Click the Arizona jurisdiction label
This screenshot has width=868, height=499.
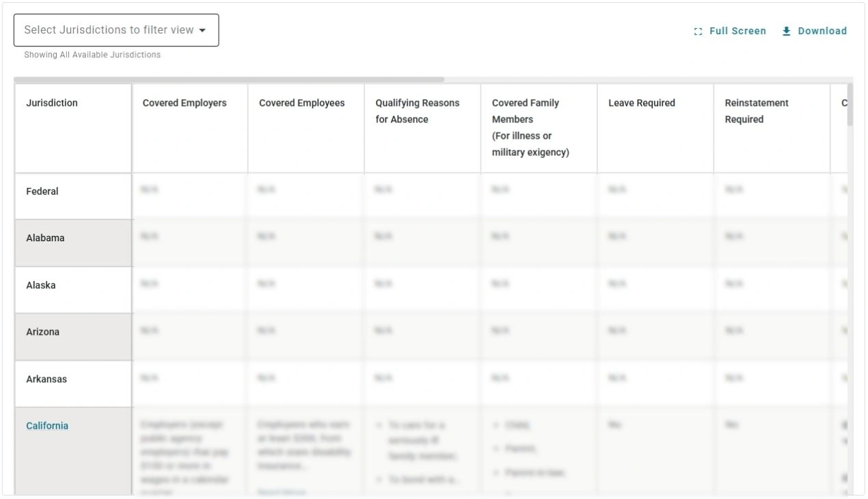[42, 332]
